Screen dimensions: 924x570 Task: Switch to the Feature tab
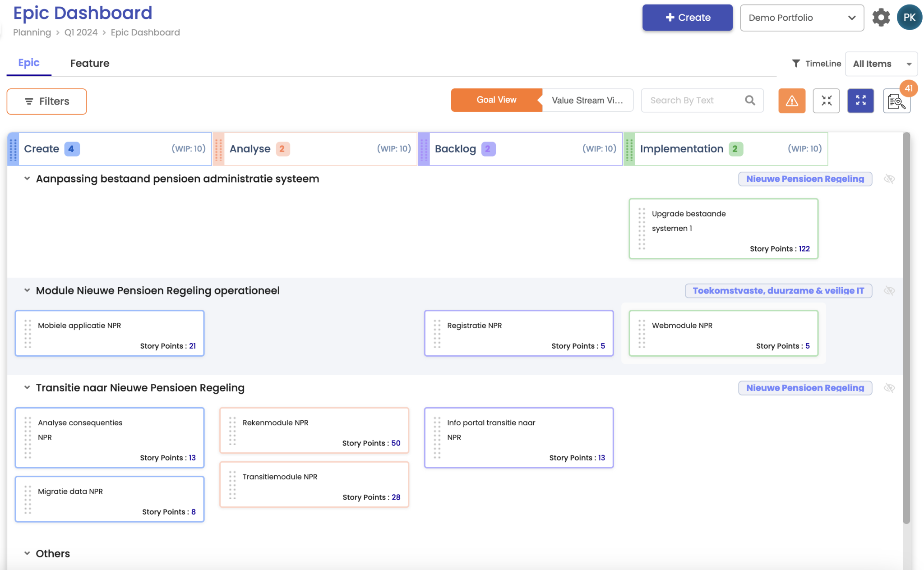(90, 63)
